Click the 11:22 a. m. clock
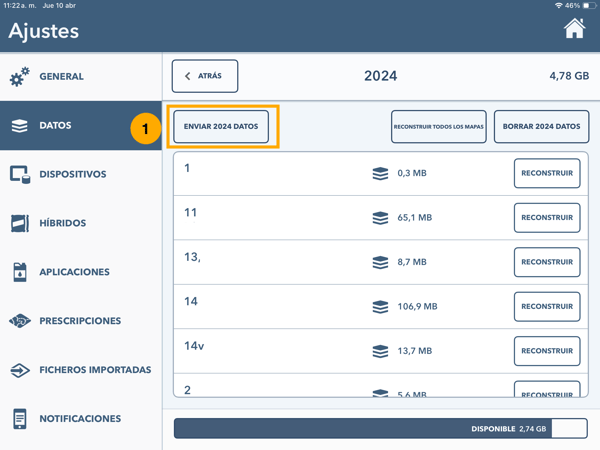Screen dimensions: 600x450 tap(20, 5)
